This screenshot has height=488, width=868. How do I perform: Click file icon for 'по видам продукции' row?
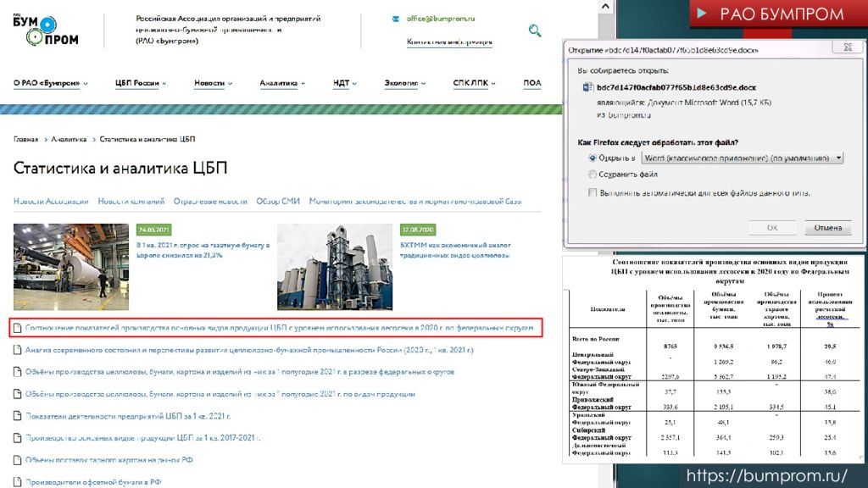pyautogui.click(x=18, y=394)
